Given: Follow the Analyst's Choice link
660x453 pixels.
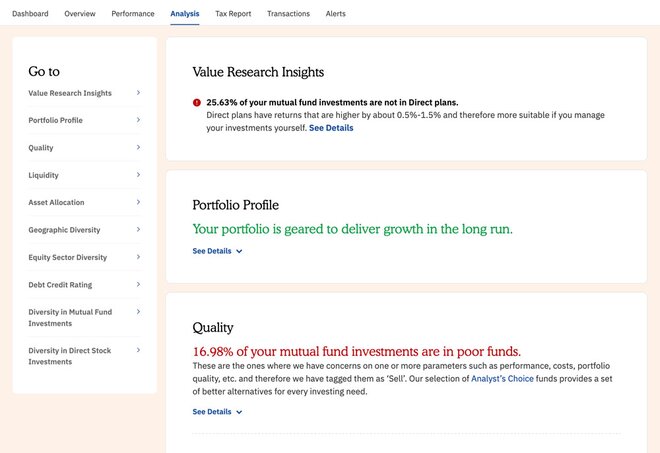Looking at the screenshot, I should (504, 379).
